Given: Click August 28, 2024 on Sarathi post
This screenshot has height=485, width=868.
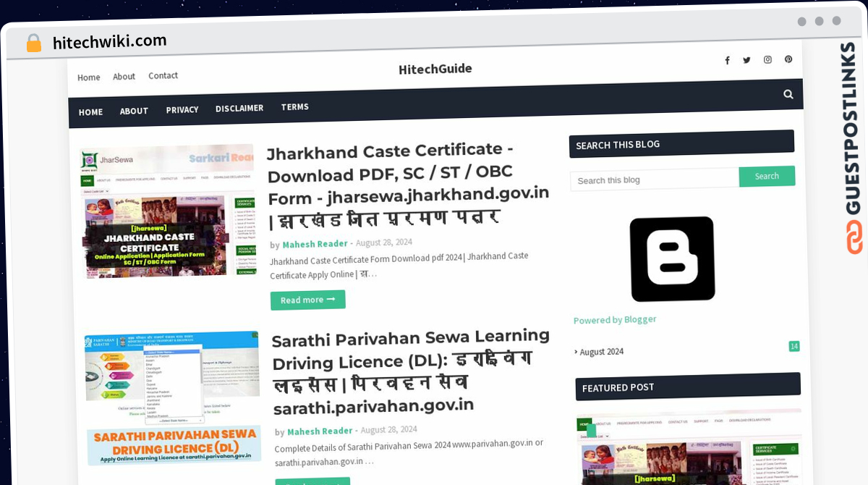Looking at the screenshot, I should tap(388, 430).
